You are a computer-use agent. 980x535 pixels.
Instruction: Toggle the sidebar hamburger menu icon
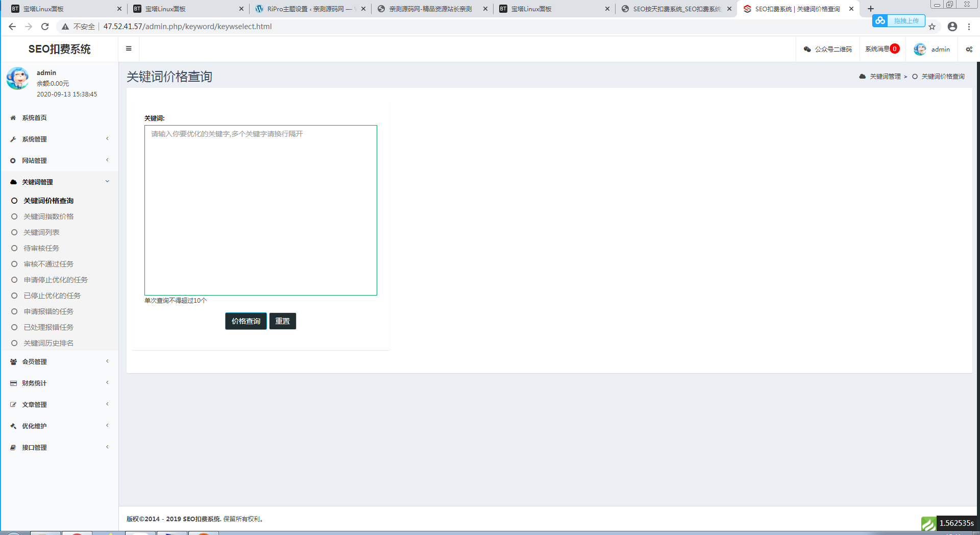tap(129, 48)
